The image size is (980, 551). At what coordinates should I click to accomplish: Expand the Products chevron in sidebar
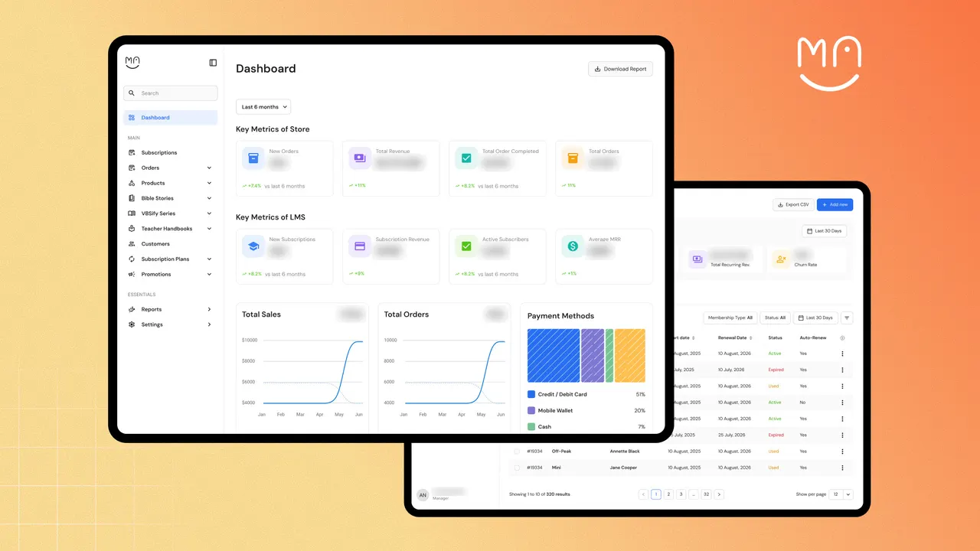(x=209, y=183)
